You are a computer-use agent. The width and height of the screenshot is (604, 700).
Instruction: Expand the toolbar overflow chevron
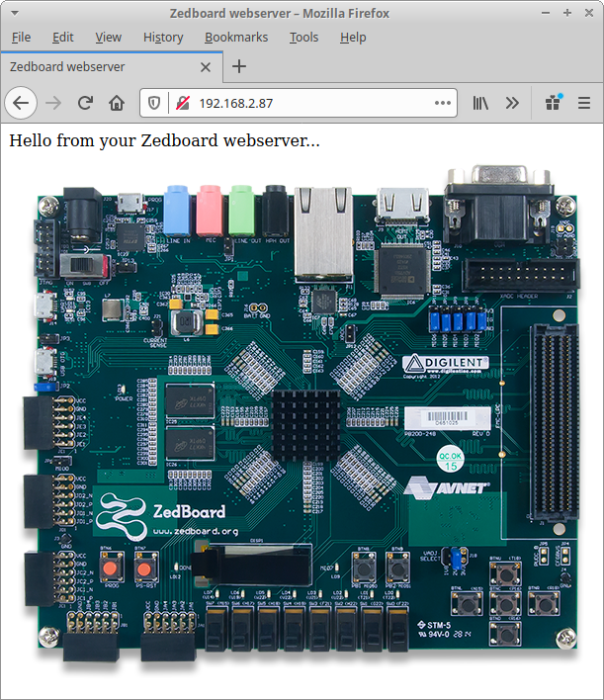(x=512, y=103)
